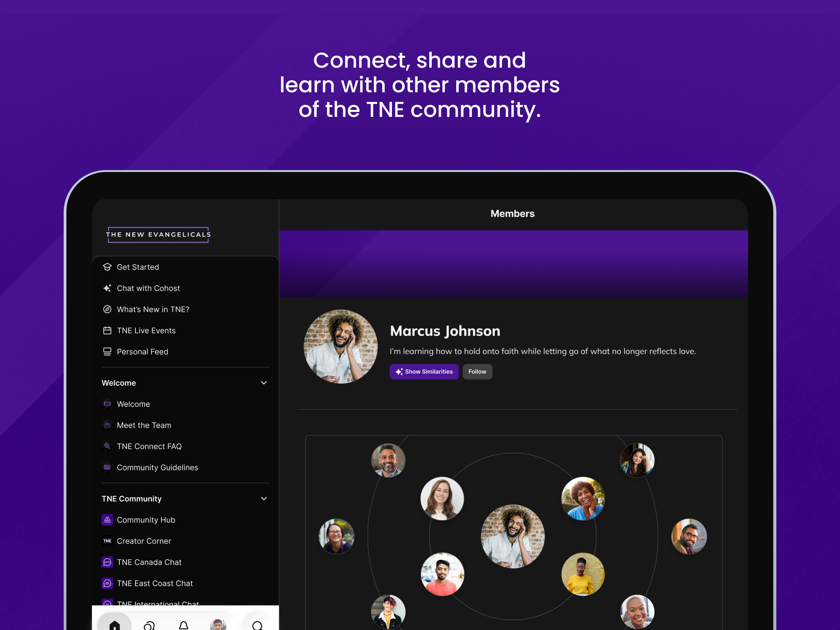This screenshot has height=630, width=840.
Task: Collapse the Welcome section chevron
Action: (x=264, y=383)
